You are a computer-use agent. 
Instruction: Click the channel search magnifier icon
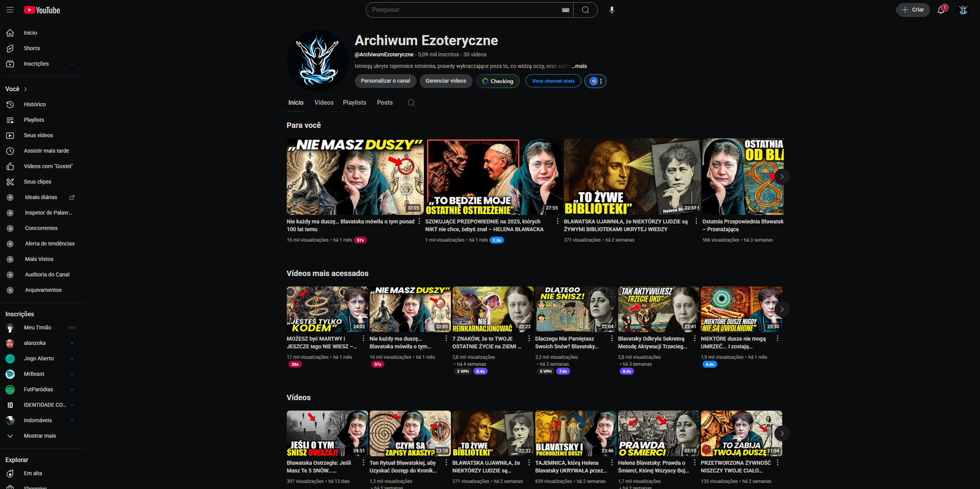coord(411,103)
